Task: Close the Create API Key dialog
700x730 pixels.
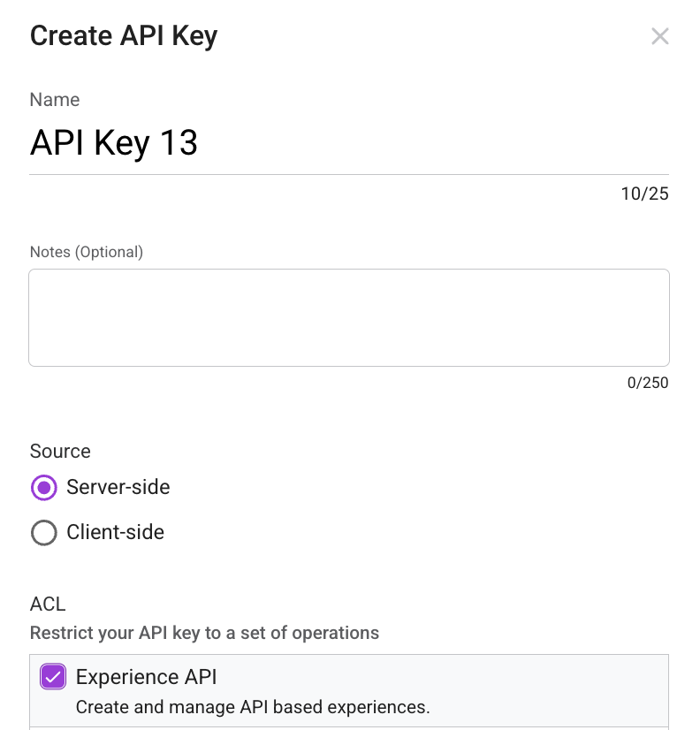Action: point(659,36)
